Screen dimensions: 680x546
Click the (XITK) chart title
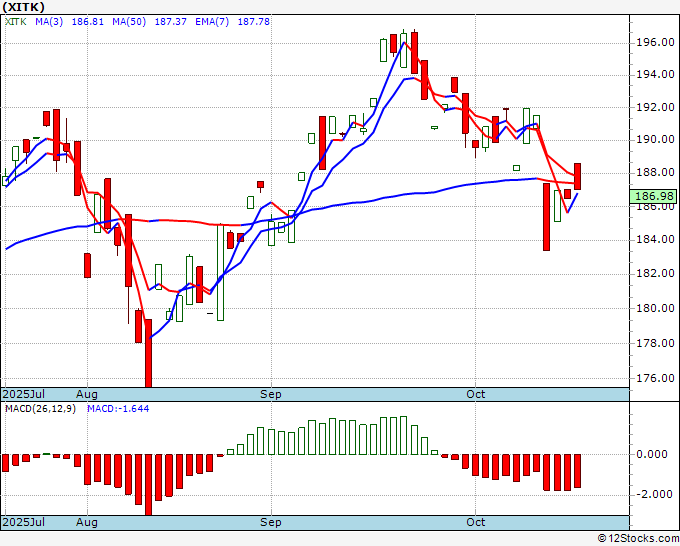23,7
